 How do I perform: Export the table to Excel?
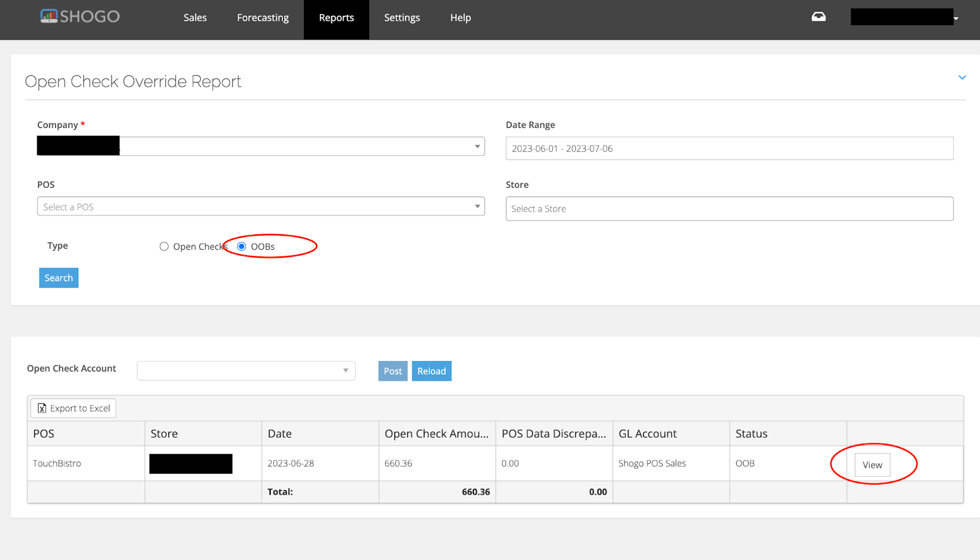click(x=73, y=408)
